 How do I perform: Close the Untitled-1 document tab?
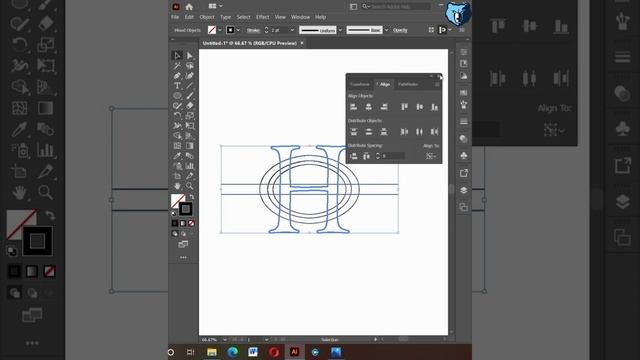tap(302, 43)
